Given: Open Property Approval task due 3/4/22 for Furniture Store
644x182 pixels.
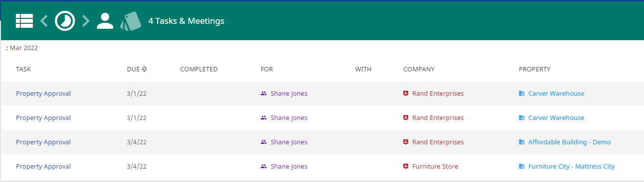Looking at the screenshot, I should pos(43,167).
